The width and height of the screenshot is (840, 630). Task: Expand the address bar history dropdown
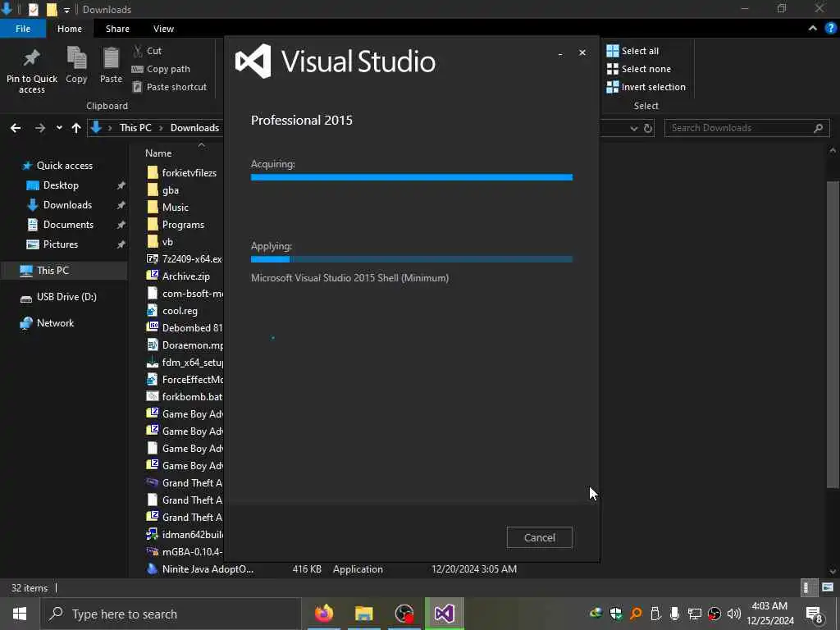point(634,129)
